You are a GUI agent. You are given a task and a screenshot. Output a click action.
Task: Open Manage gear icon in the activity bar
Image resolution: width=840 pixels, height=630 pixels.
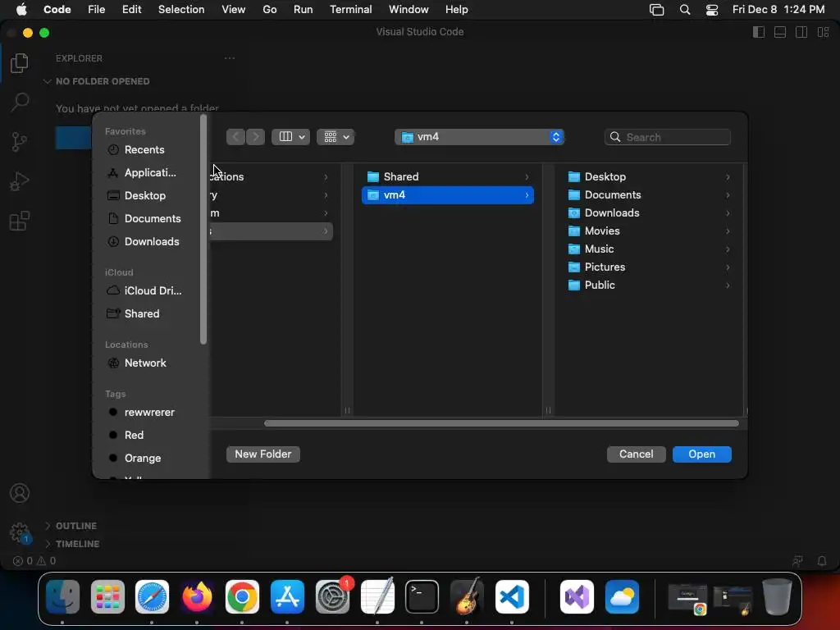coord(20,532)
